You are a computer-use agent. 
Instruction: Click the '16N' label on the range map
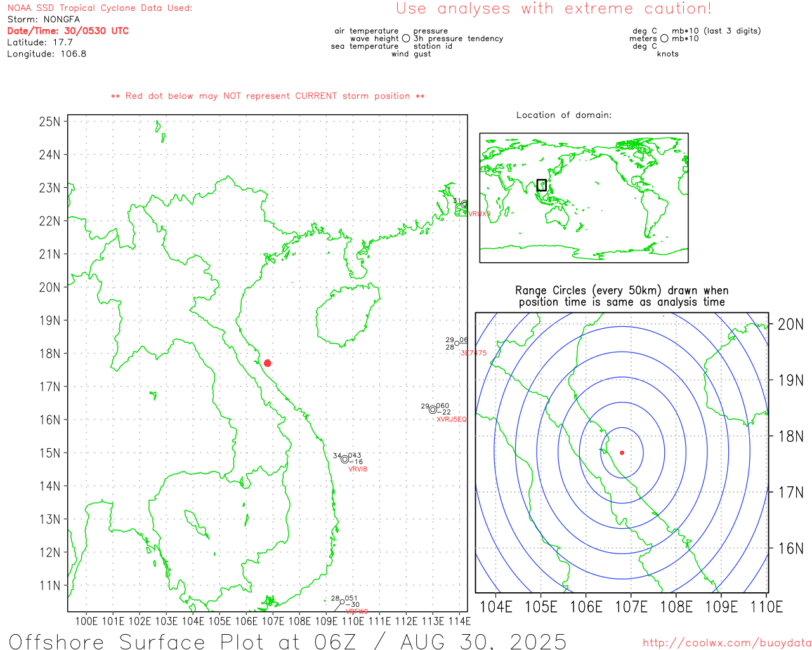790,548
